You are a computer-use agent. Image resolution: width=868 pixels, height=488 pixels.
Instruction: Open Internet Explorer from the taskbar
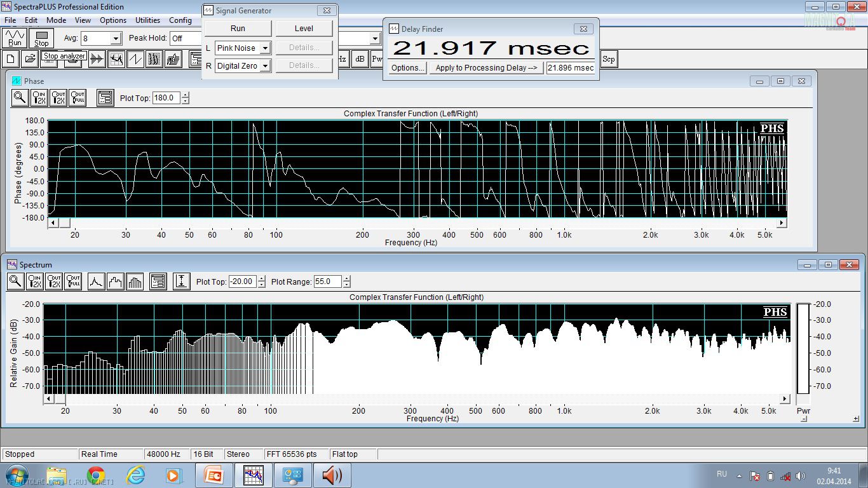click(x=135, y=475)
